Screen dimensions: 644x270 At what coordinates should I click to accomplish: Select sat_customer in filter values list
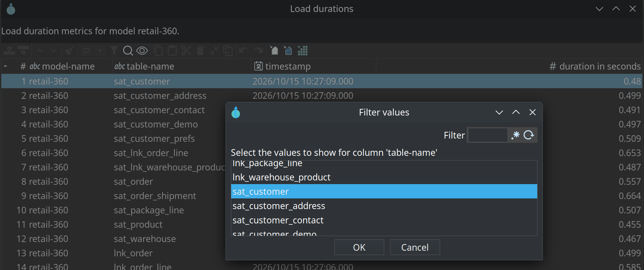384,191
